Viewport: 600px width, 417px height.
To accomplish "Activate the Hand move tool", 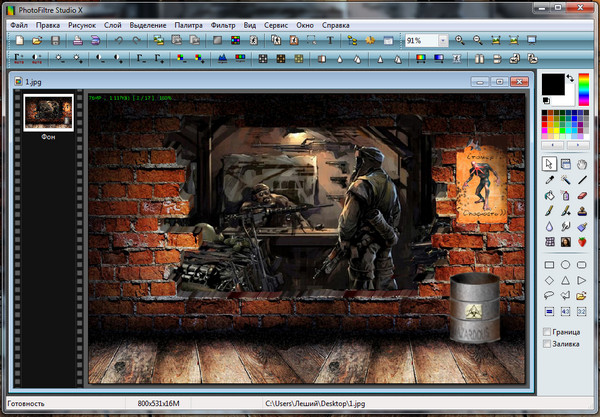I will pyautogui.click(x=582, y=164).
